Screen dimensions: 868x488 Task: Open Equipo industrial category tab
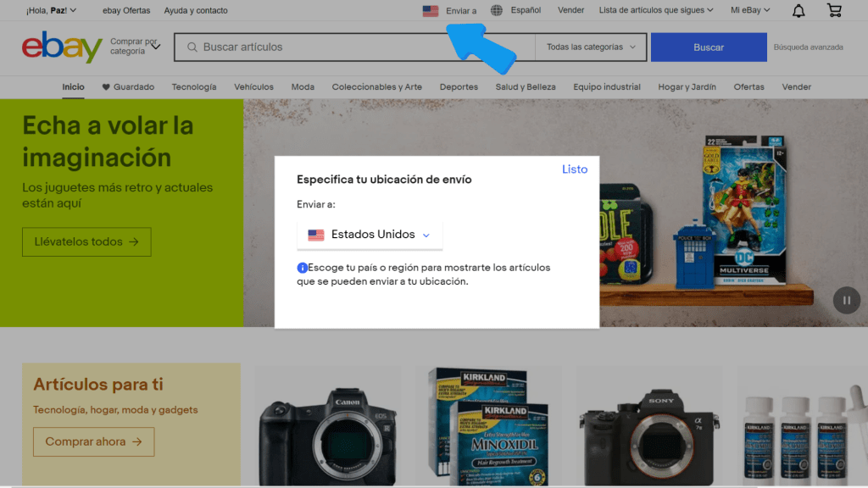point(607,87)
